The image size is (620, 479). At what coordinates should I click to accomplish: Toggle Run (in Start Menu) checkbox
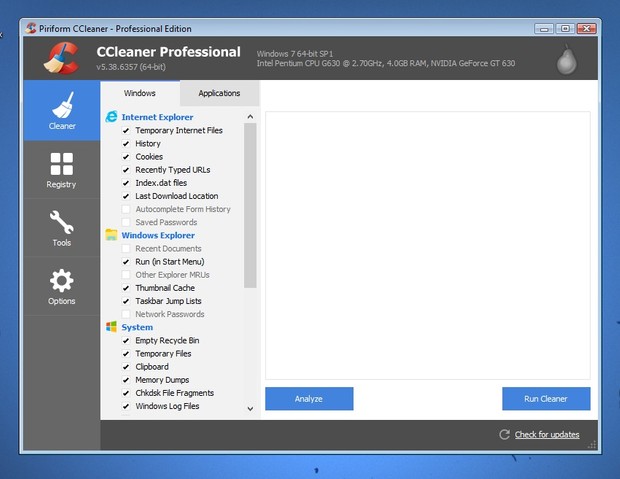click(126, 262)
